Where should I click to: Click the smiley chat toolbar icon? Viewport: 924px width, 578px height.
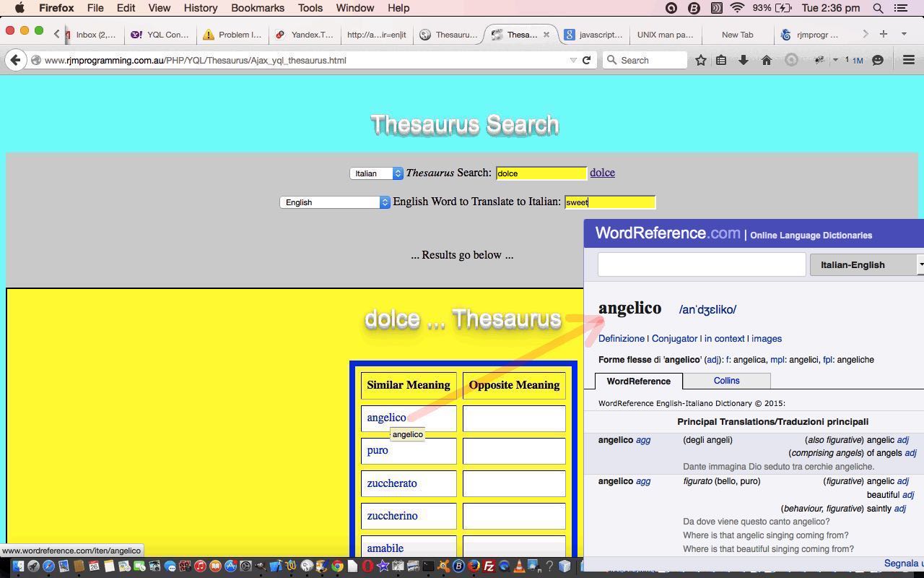(x=878, y=60)
